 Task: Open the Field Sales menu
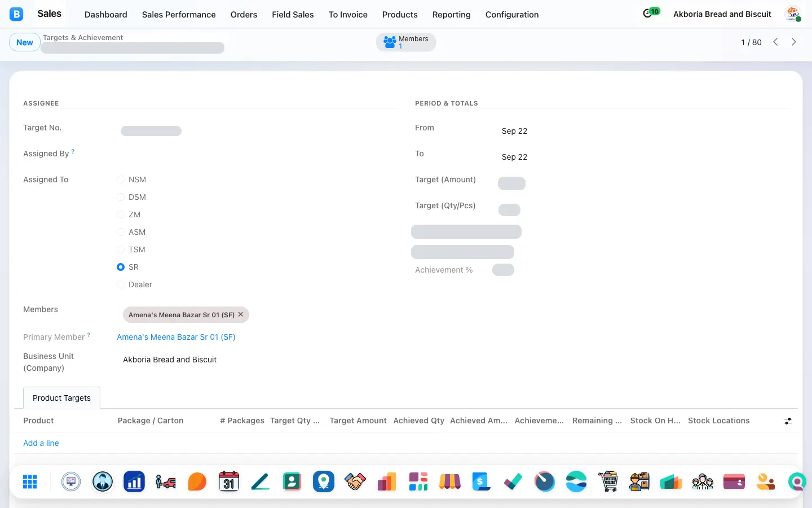293,15
